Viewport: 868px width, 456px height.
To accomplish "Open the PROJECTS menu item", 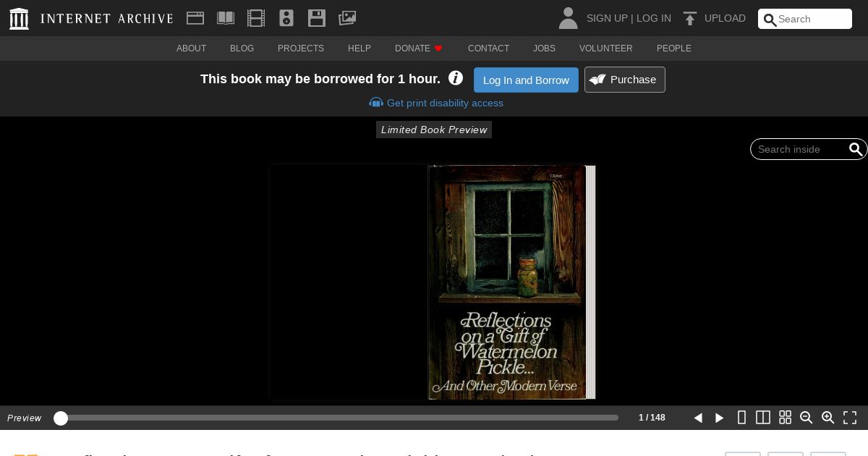I will 301,48.
